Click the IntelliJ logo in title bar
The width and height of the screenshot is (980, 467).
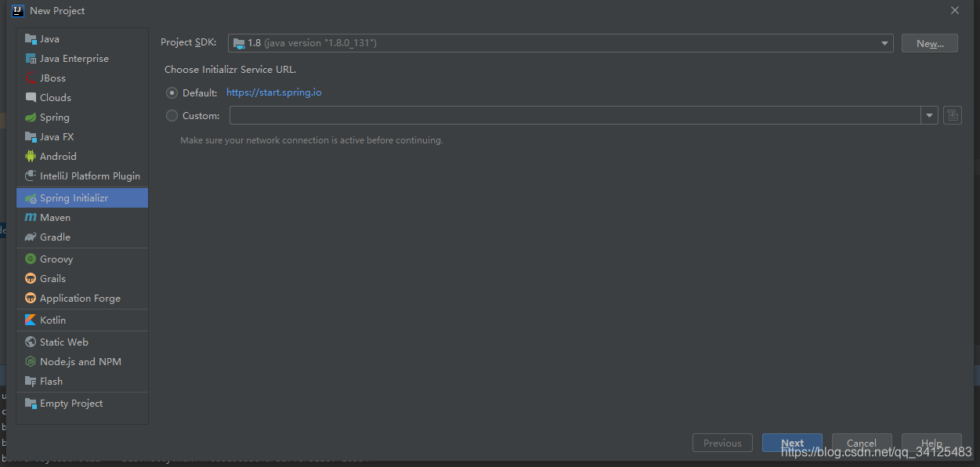[18, 11]
